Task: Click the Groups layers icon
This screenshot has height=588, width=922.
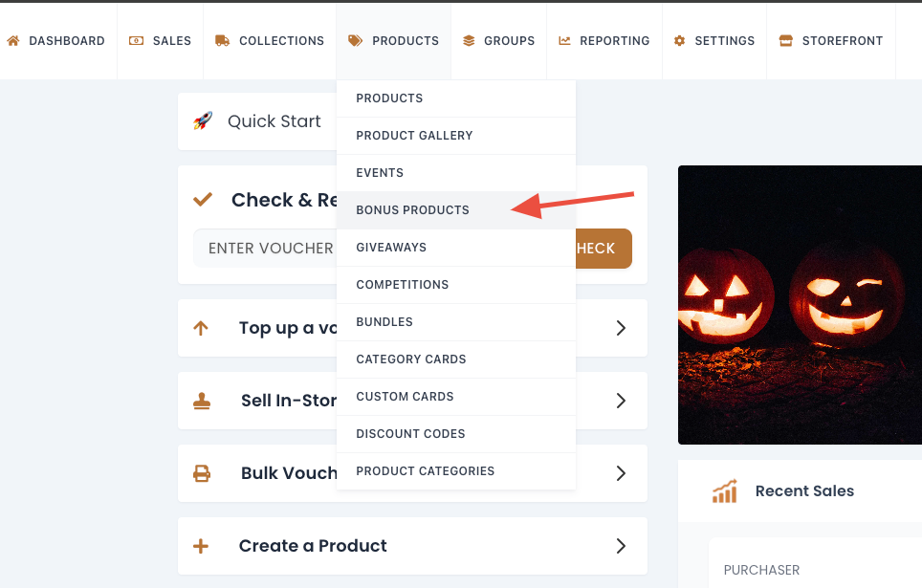Action: (x=469, y=41)
